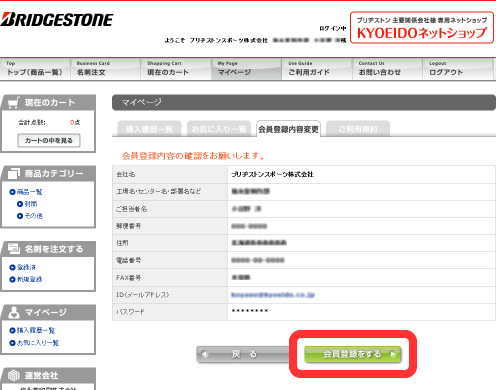
Task: Click the shopping cart icon in sidebar
Action: [14, 103]
